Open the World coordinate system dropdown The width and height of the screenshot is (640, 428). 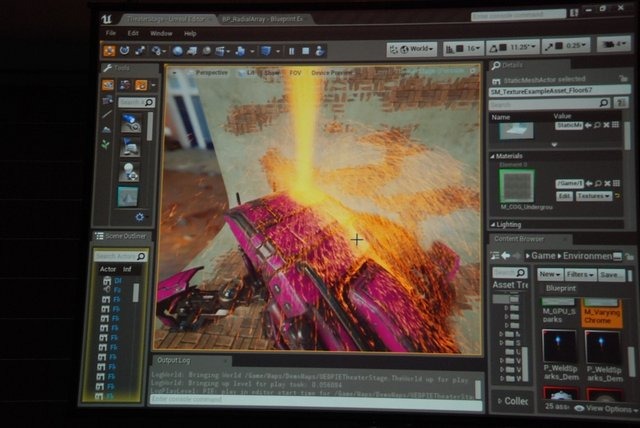[x=412, y=49]
